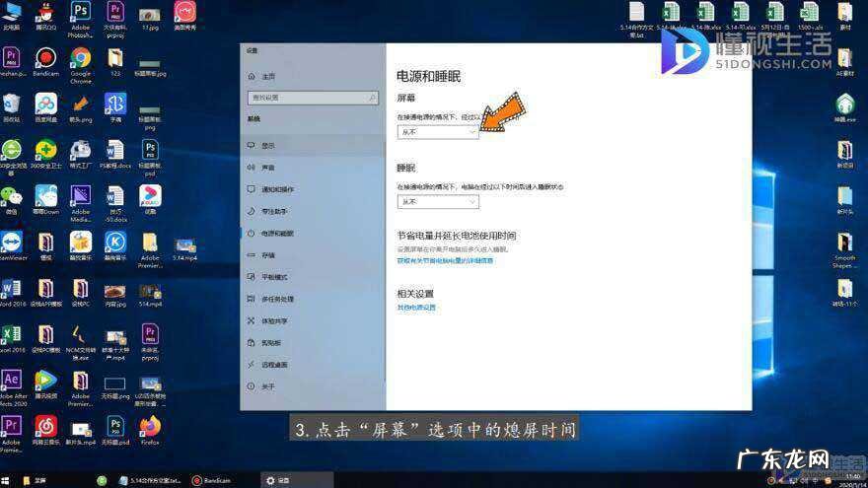Select the 360 Secure Browser desktop icon
The width and height of the screenshot is (868, 488).
click(12, 157)
